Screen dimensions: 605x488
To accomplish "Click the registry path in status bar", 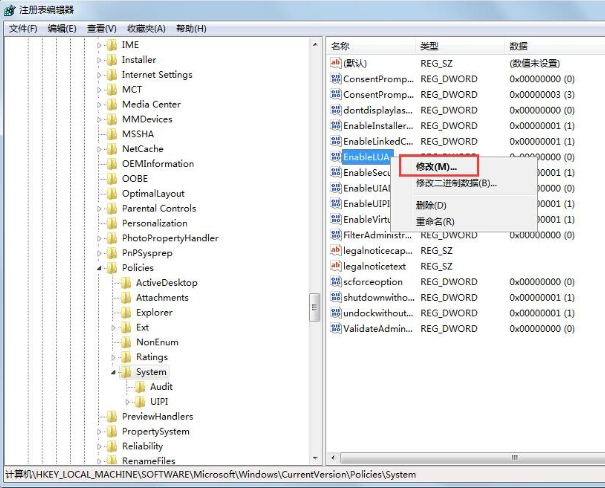I will click(x=211, y=474).
